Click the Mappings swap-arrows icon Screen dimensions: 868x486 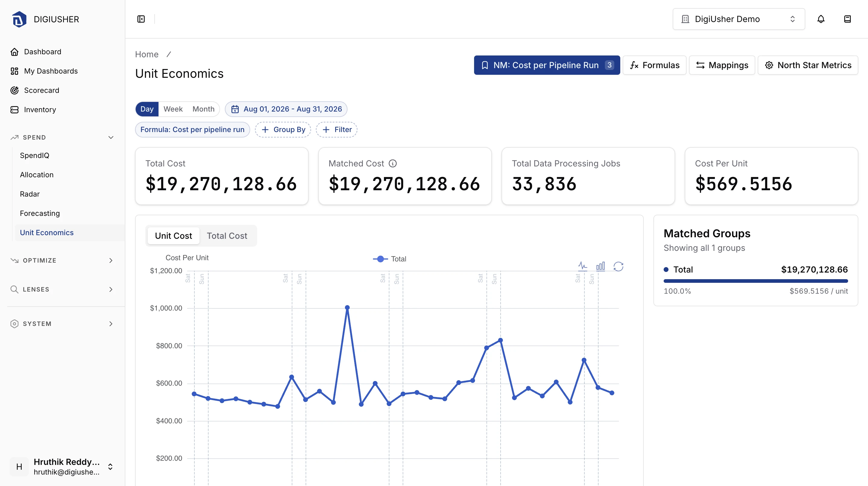[700, 65]
